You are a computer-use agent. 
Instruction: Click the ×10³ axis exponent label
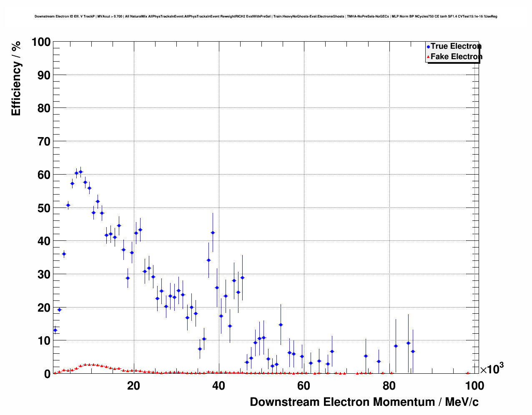(x=492, y=369)
